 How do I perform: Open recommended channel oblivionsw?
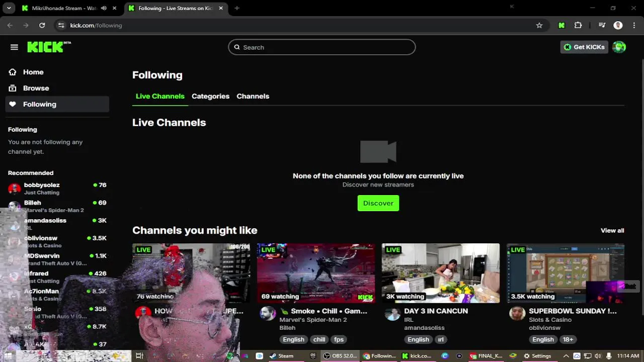coord(57,241)
